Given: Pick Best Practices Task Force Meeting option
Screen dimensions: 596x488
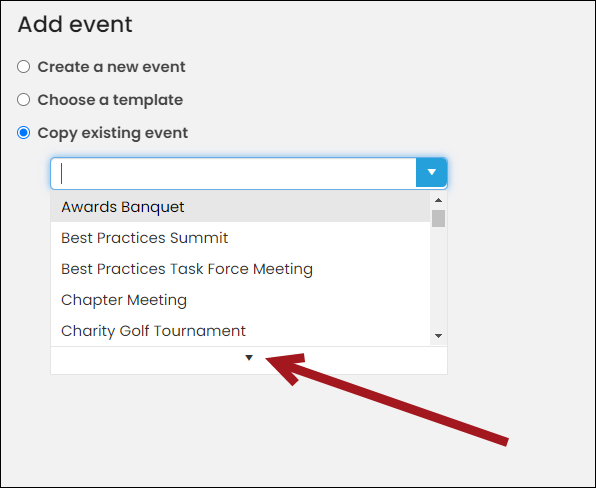Looking at the screenshot, I should coord(240,269).
